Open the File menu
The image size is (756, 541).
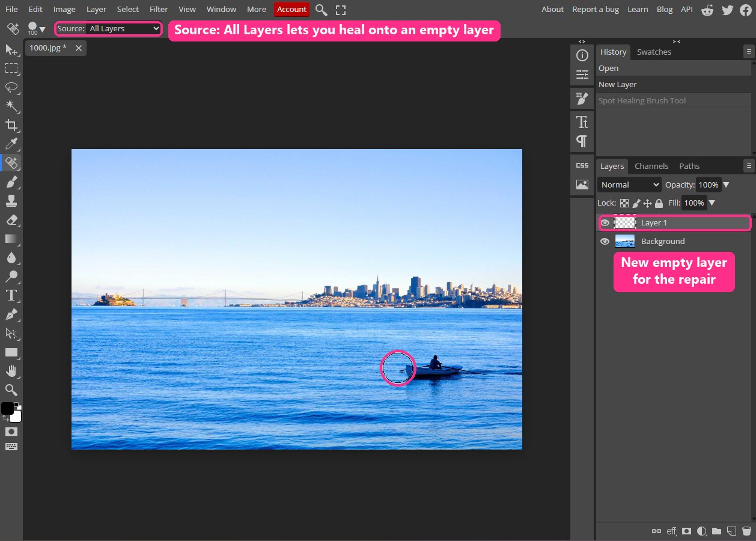[x=11, y=10]
